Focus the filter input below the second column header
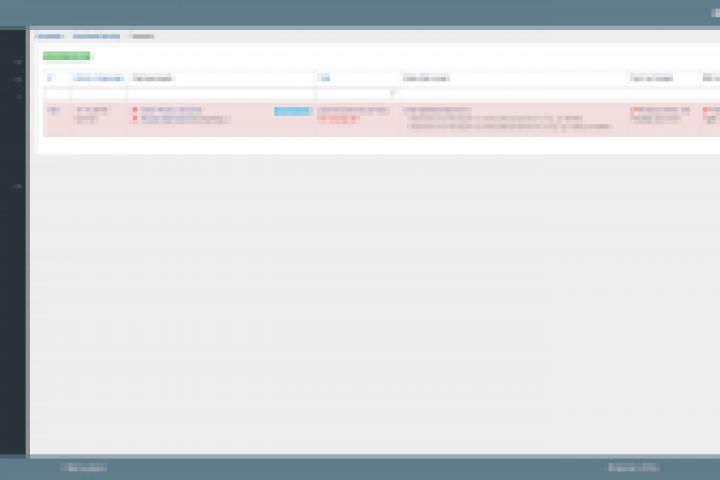The image size is (720, 480). (x=99, y=94)
